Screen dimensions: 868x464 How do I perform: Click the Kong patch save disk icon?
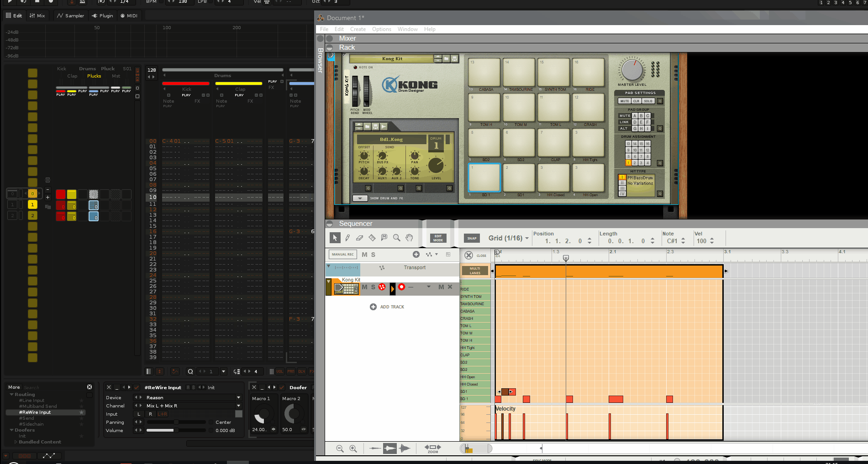(454, 58)
